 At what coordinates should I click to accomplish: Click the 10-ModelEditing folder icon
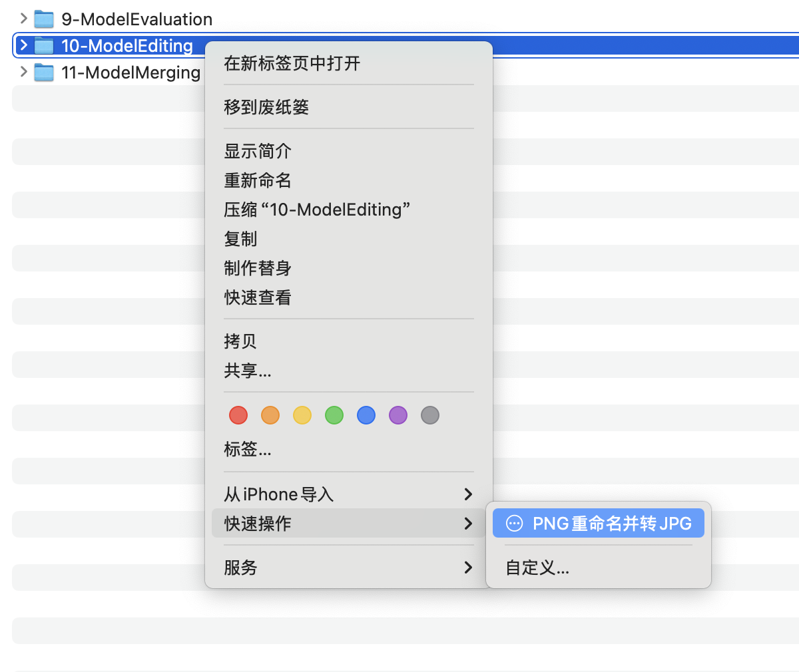44,45
